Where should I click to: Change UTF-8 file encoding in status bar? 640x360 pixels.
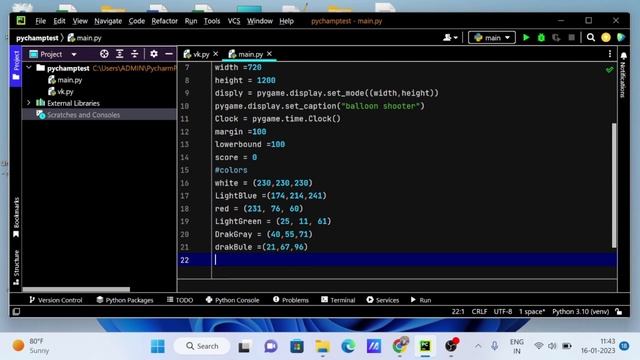pyautogui.click(x=503, y=311)
